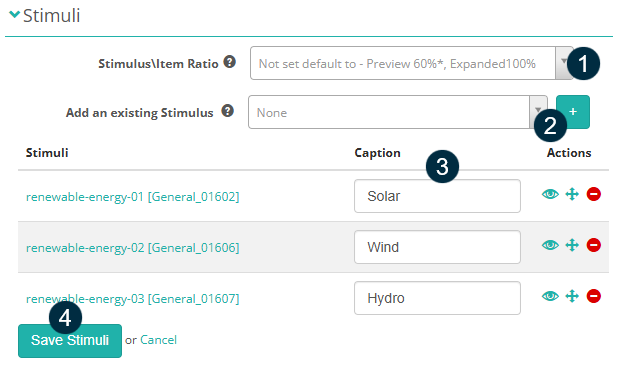
Task: Edit the Solar caption field
Action: (x=437, y=196)
